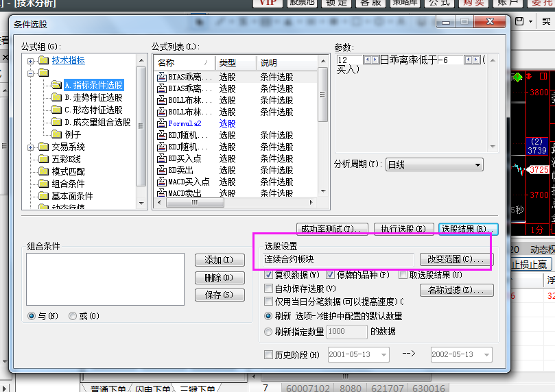Add condition with 添加 button
The height and width of the screenshot is (392, 555).
(x=220, y=260)
